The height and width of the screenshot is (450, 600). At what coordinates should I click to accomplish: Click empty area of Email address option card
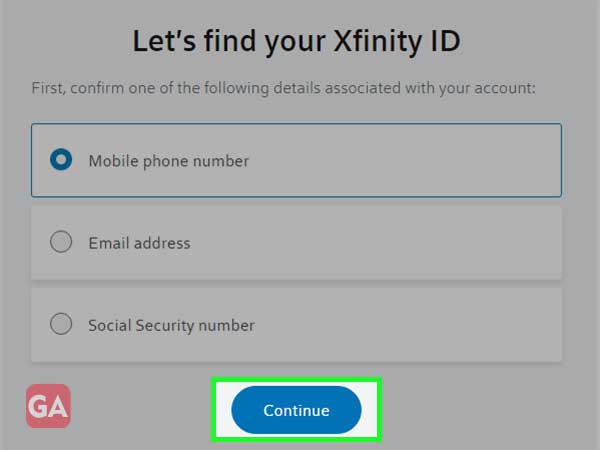(375, 243)
